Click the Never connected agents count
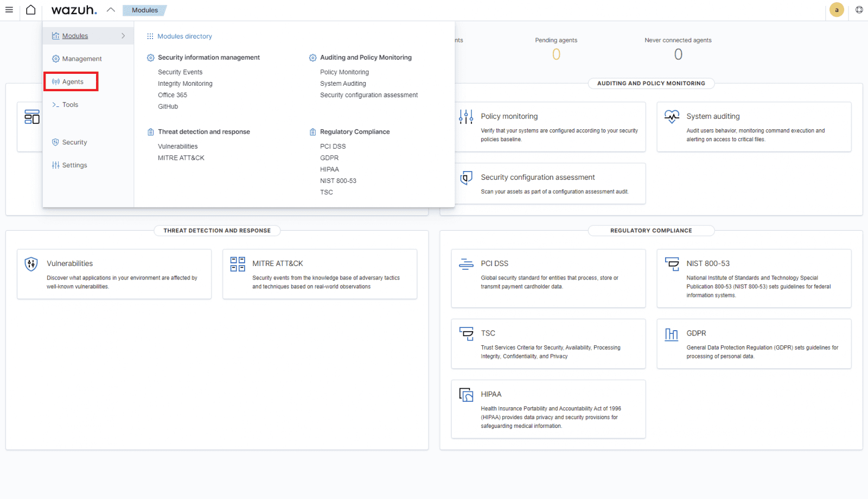The height and width of the screenshot is (499, 868). coord(678,54)
